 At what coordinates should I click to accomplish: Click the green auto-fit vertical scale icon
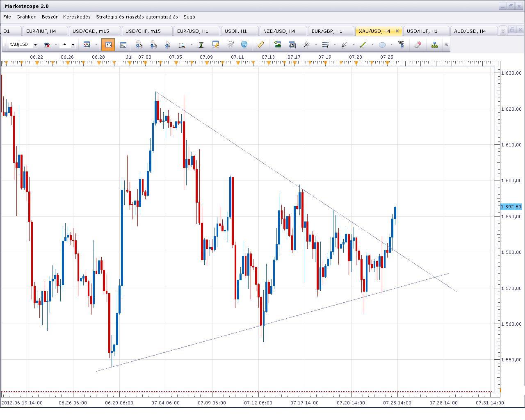click(x=201, y=45)
